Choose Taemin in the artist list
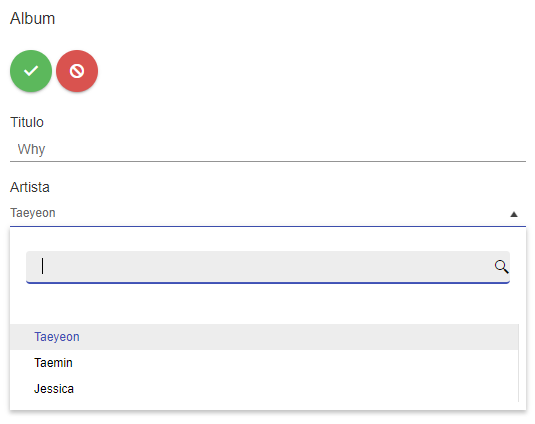Image resolution: width=535 pixels, height=424 pixels. point(53,363)
